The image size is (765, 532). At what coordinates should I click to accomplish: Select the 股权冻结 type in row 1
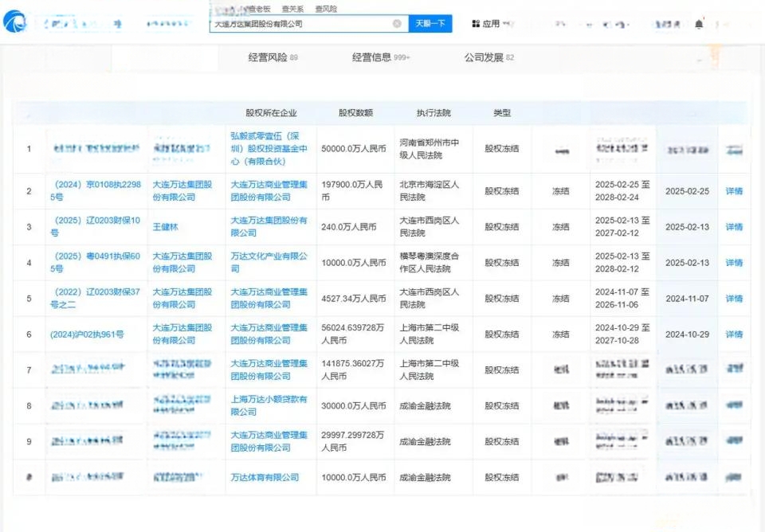point(501,148)
